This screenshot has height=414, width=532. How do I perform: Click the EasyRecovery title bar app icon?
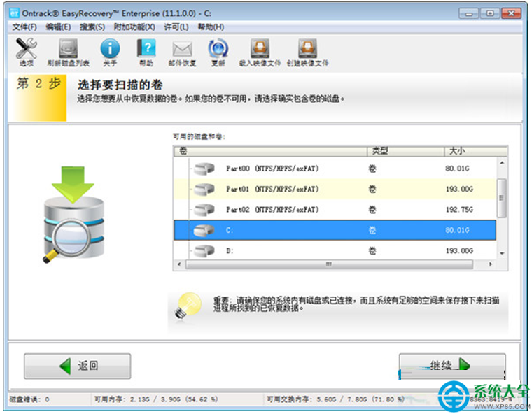14,13
